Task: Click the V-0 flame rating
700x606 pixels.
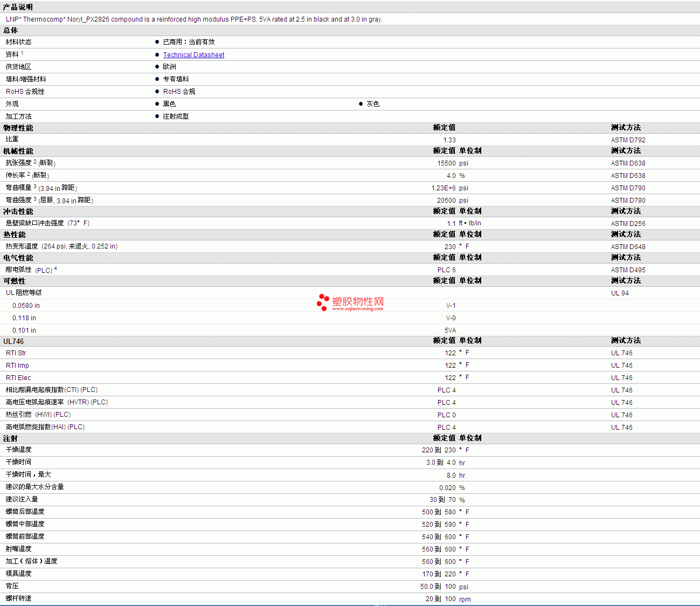Action: click(451, 318)
